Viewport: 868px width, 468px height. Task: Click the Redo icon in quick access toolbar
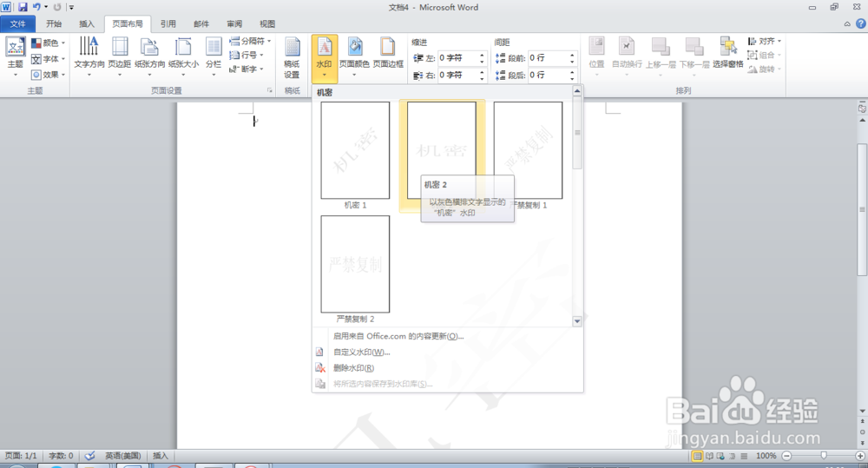pos(57,7)
